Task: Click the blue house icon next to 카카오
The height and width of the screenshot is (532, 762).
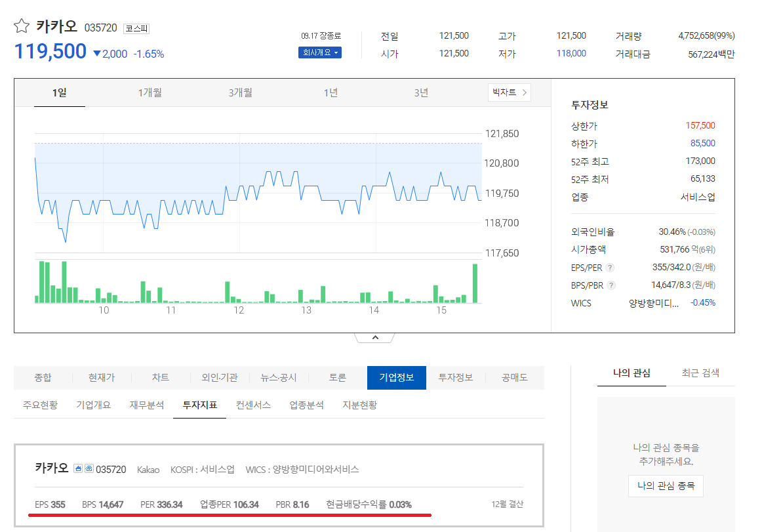Action: (78, 468)
